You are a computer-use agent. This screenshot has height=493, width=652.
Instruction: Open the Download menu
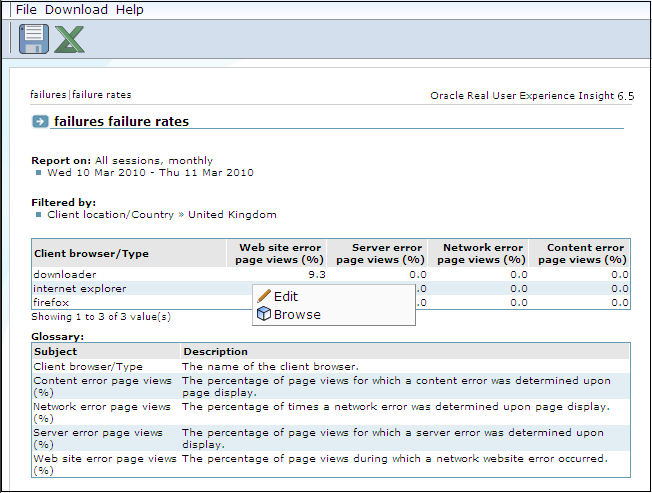(76, 10)
